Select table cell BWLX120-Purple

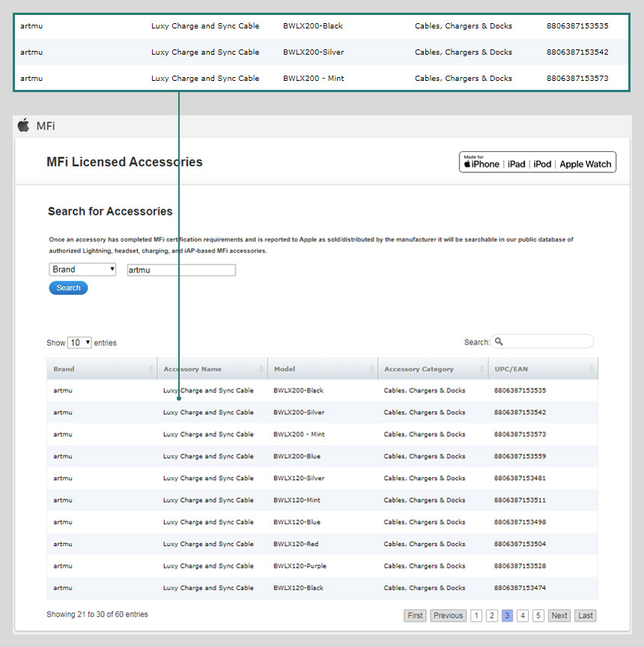coord(300,565)
